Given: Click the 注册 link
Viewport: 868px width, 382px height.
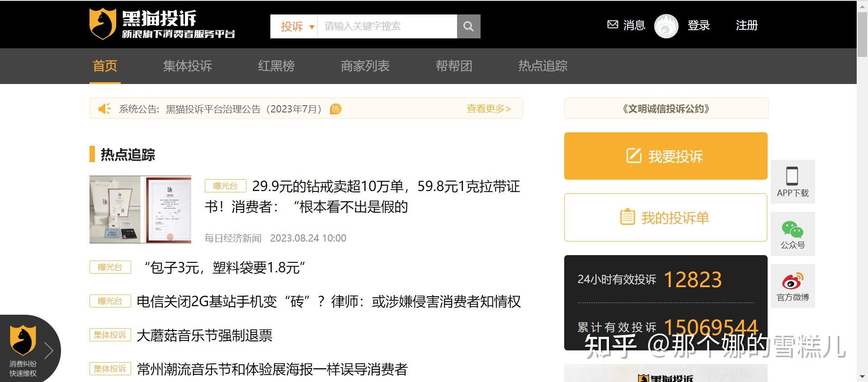Looking at the screenshot, I should [x=747, y=25].
